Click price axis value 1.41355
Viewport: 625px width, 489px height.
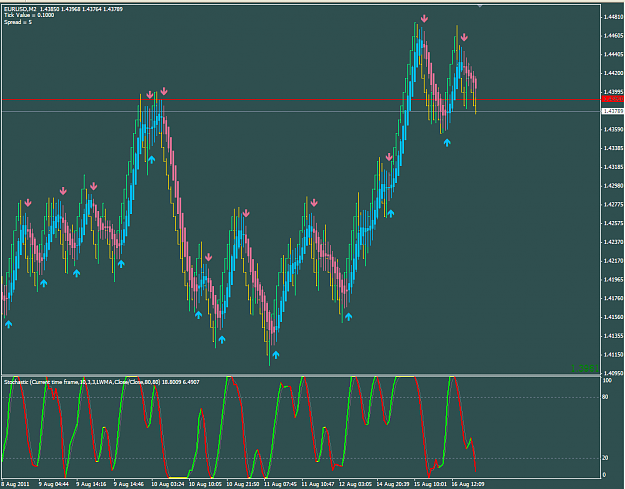[x=613, y=336]
